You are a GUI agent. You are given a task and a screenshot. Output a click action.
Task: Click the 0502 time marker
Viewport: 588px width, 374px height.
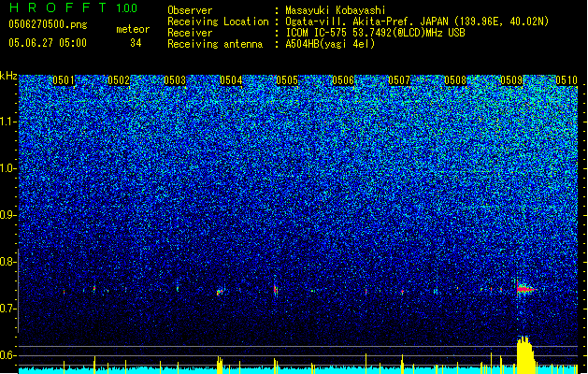119,80
